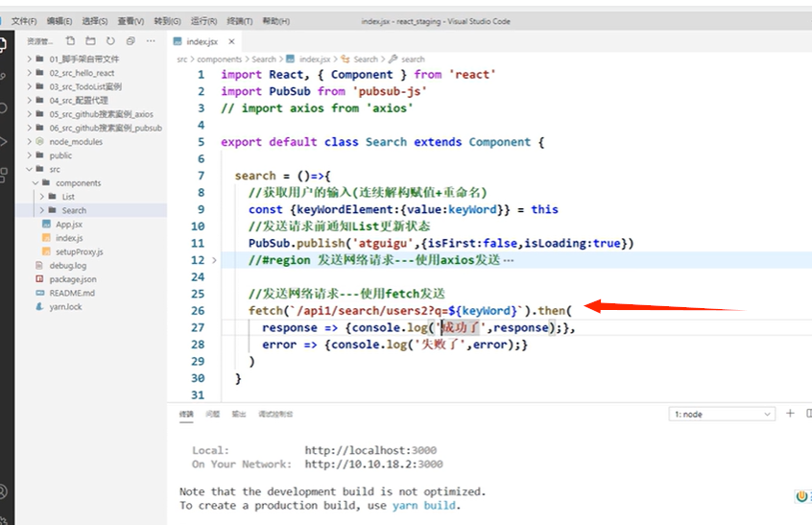Image resolution: width=812 pixels, height=525 pixels.
Task: Open debug.log in the explorer
Action: click(68, 266)
